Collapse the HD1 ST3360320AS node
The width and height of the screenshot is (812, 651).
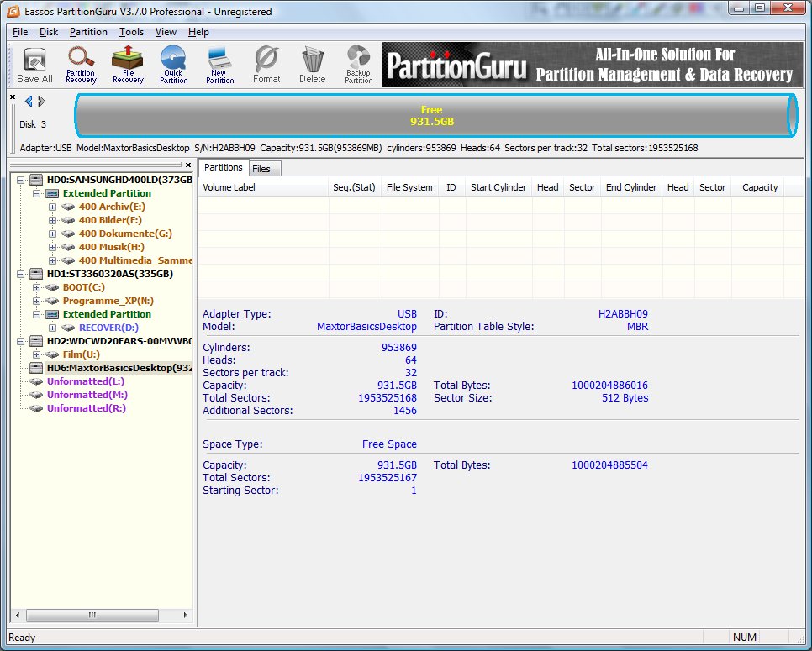tap(21, 275)
